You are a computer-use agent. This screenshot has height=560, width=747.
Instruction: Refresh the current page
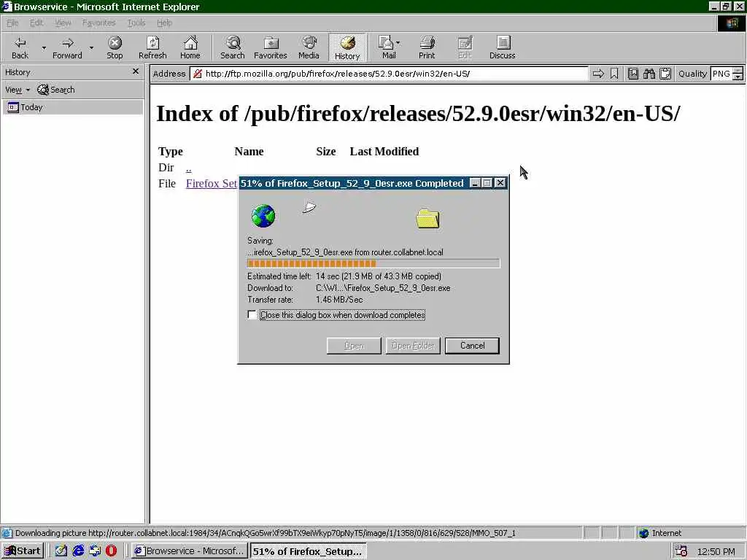[x=152, y=47]
